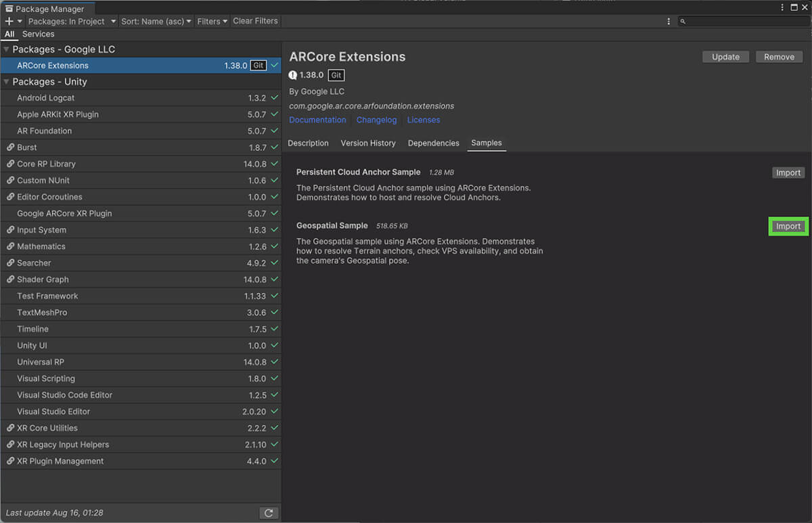Click the link icon beside XR Core Utilities
Image resolution: width=812 pixels, height=523 pixels.
10,428
